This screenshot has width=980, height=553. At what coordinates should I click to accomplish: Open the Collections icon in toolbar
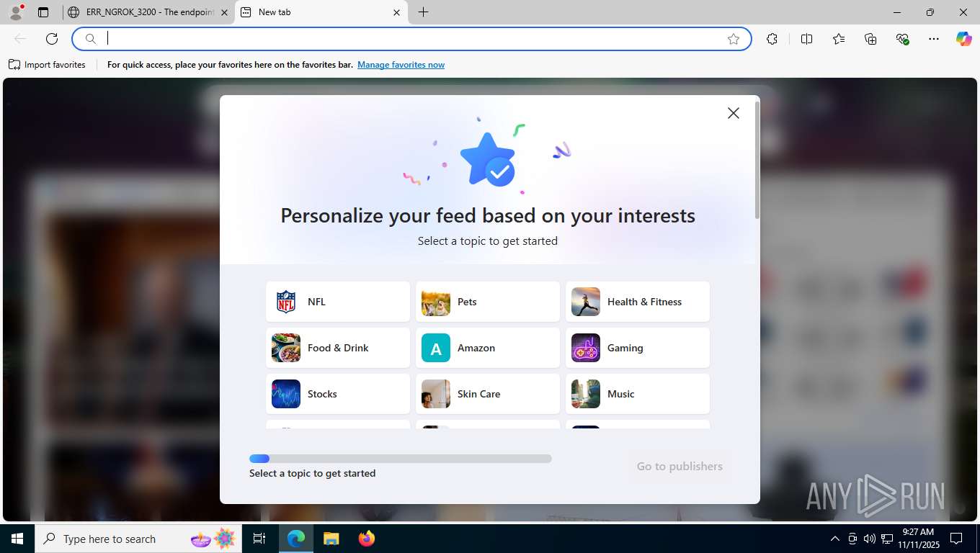click(x=870, y=39)
